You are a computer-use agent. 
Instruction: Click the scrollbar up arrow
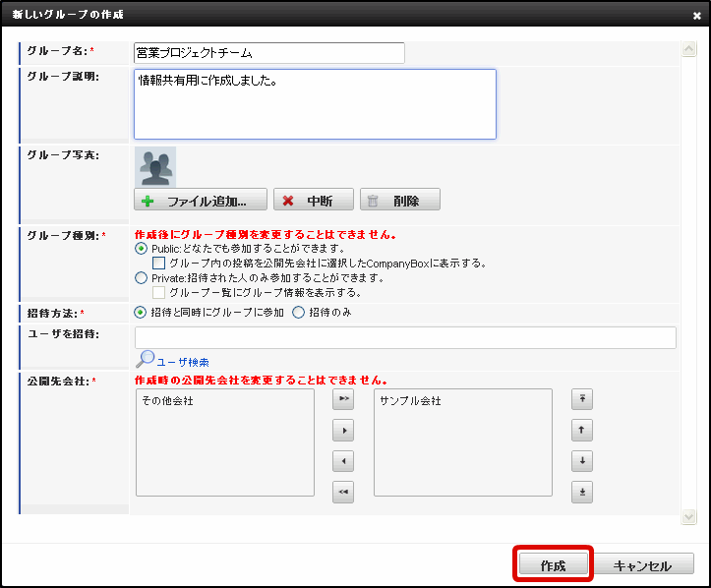(x=689, y=49)
